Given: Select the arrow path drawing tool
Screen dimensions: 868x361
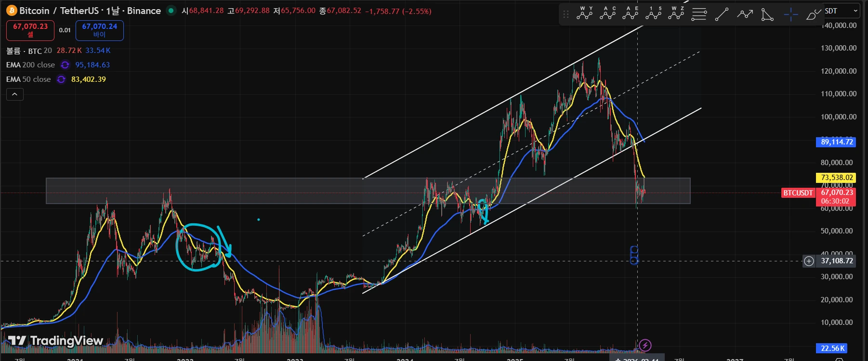Looking at the screenshot, I should click(x=745, y=14).
